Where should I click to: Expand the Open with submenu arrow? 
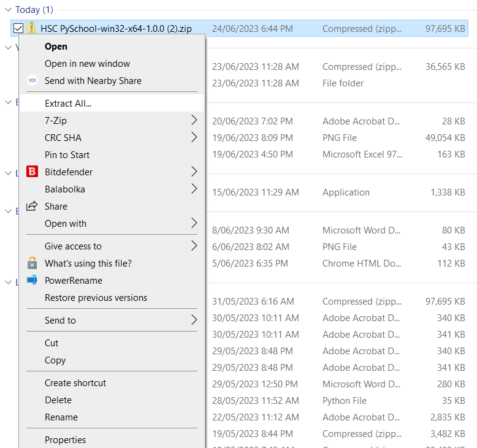(x=194, y=223)
